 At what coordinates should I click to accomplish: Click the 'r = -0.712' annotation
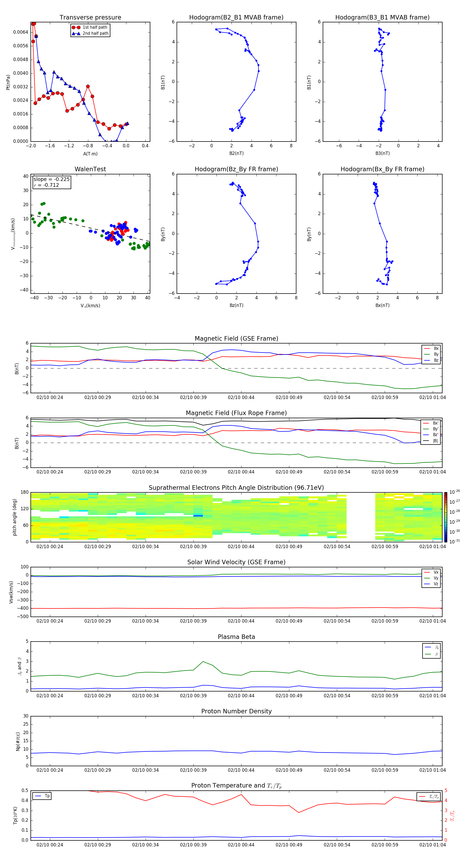47,185
